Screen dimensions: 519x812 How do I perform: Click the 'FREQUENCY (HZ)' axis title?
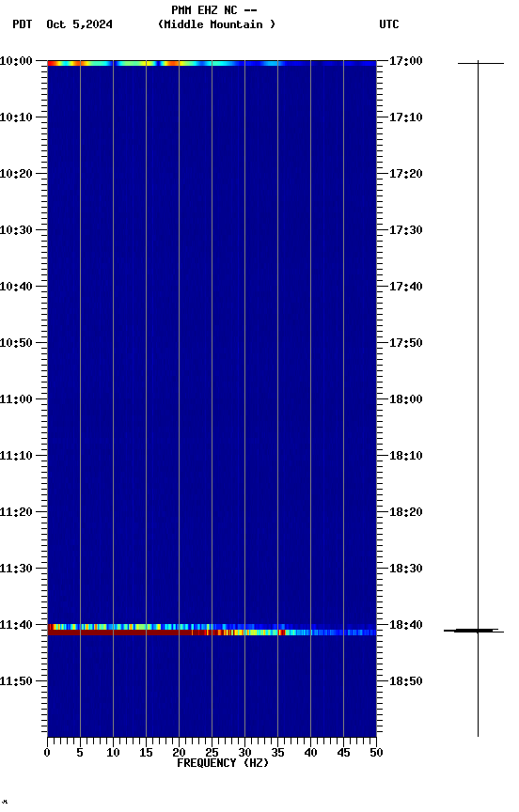pyautogui.click(x=223, y=764)
